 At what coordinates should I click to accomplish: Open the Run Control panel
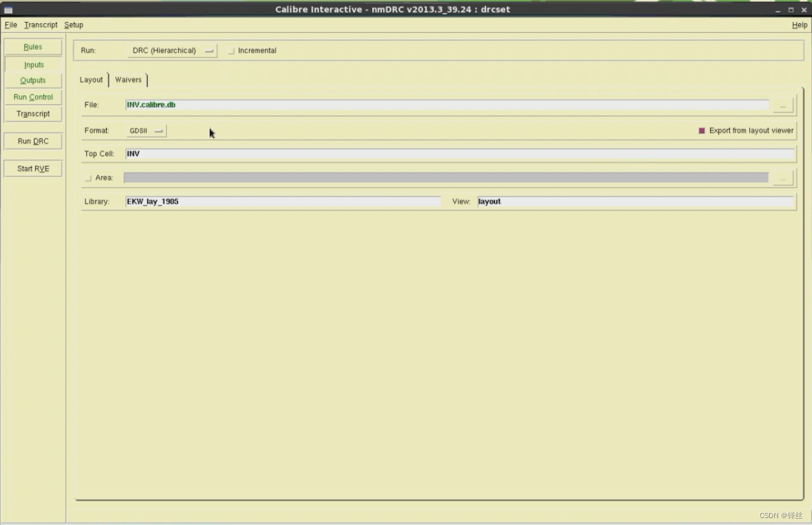point(33,97)
